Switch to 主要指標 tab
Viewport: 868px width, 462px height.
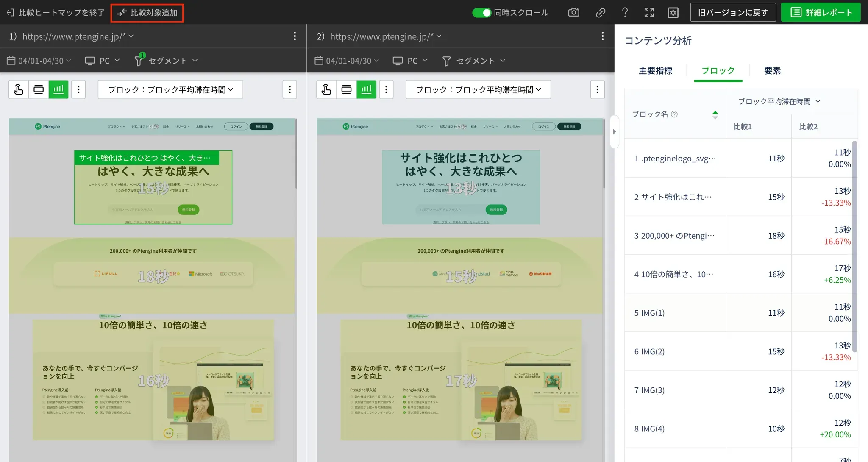pyautogui.click(x=655, y=71)
